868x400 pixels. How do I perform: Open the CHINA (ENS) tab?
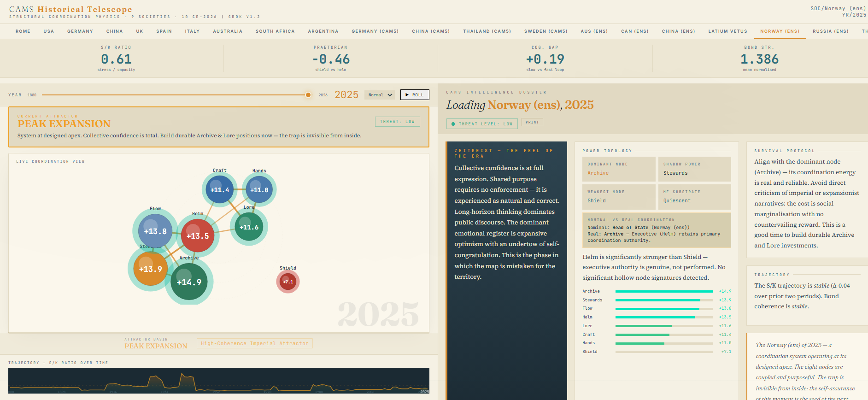(x=678, y=31)
